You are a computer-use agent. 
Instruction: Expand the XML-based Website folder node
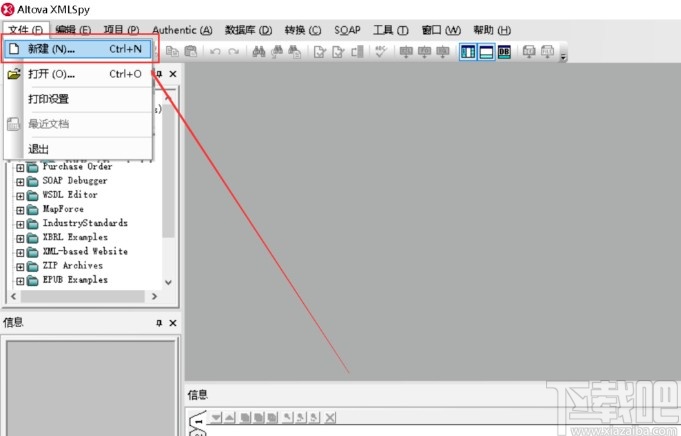pos(20,253)
